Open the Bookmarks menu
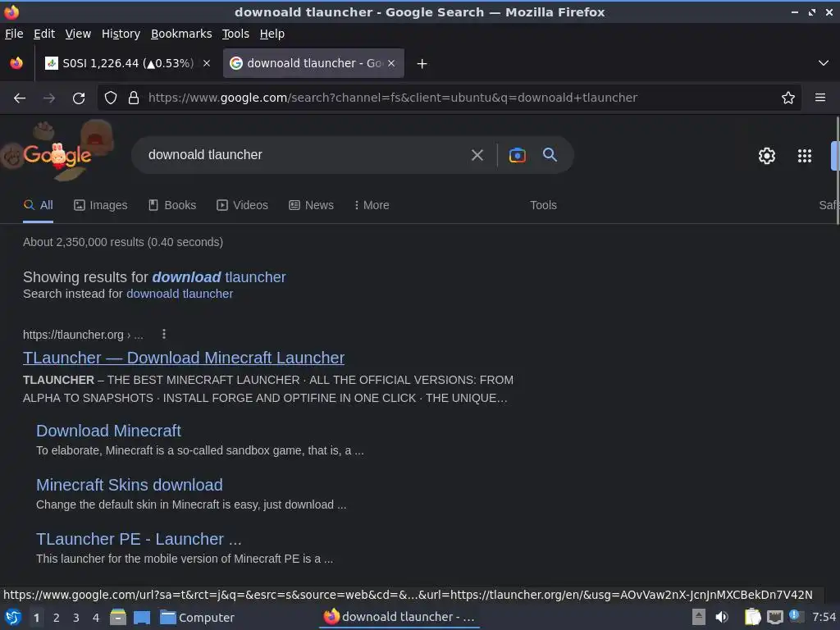Screen dimensions: 840x630 click(181, 34)
